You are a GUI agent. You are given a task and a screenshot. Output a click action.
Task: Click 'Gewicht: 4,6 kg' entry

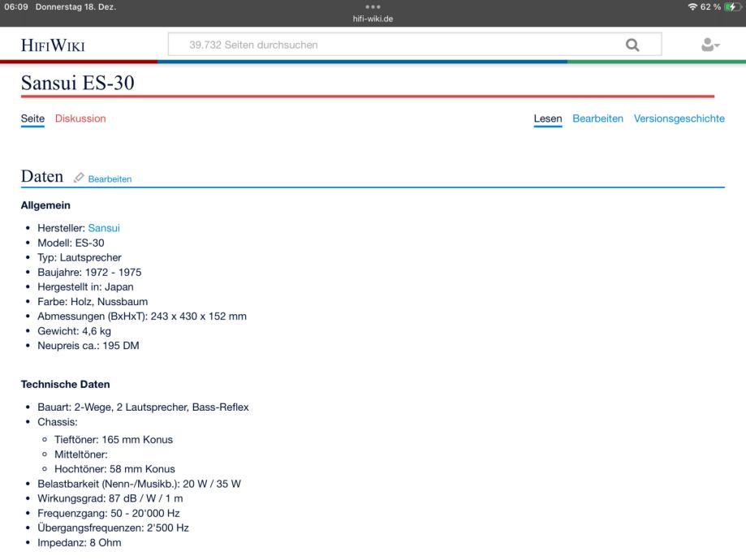click(x=74, y=331)
